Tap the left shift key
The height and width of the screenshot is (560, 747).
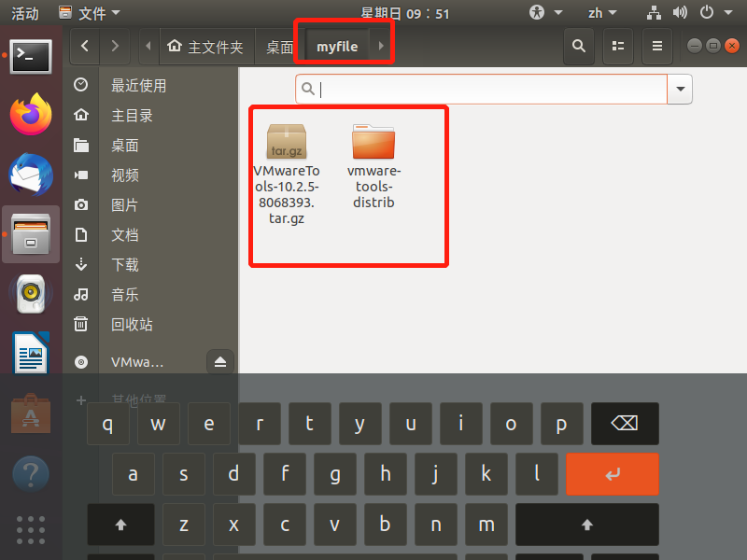pyautogui.click(x=121, y=525)
